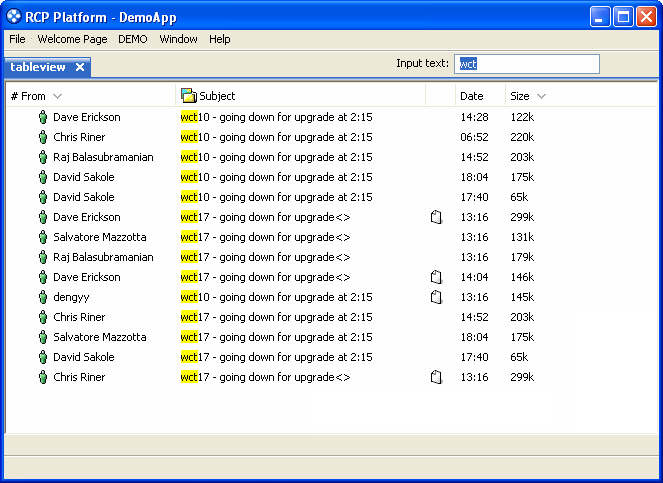Open the DEMO menu
Screen dimensions: 663x483
tap(133, 39)
